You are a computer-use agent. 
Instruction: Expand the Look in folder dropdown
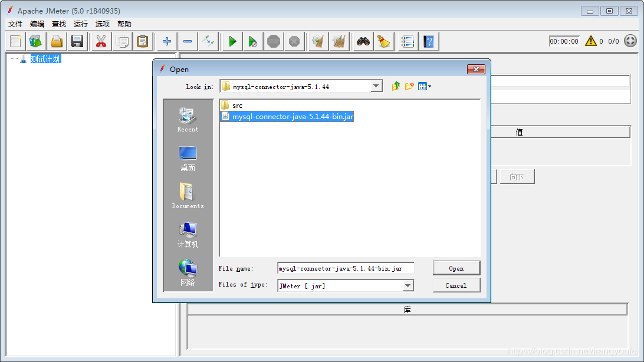[x=376, y=86]
